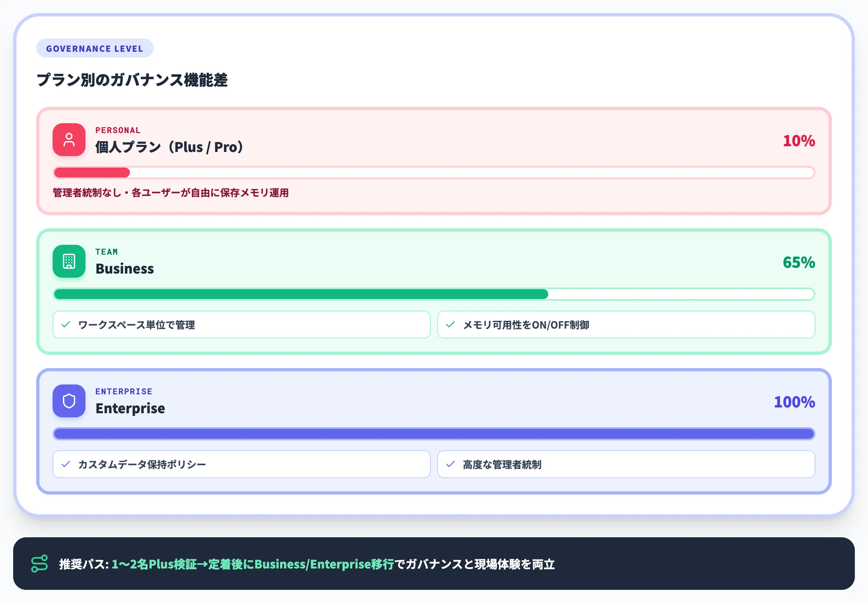Click the green 65% value
The image size is (868, 603).
(x=799, y=262)
